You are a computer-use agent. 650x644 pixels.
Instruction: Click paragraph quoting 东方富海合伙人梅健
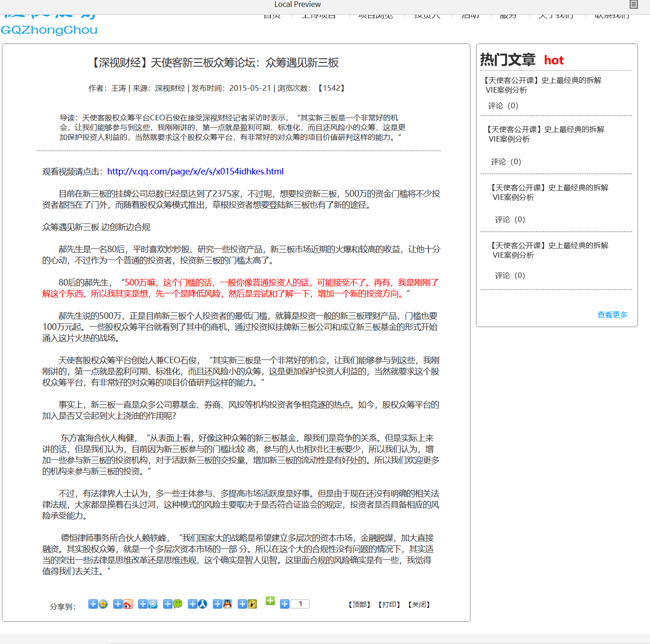[241, 455]
